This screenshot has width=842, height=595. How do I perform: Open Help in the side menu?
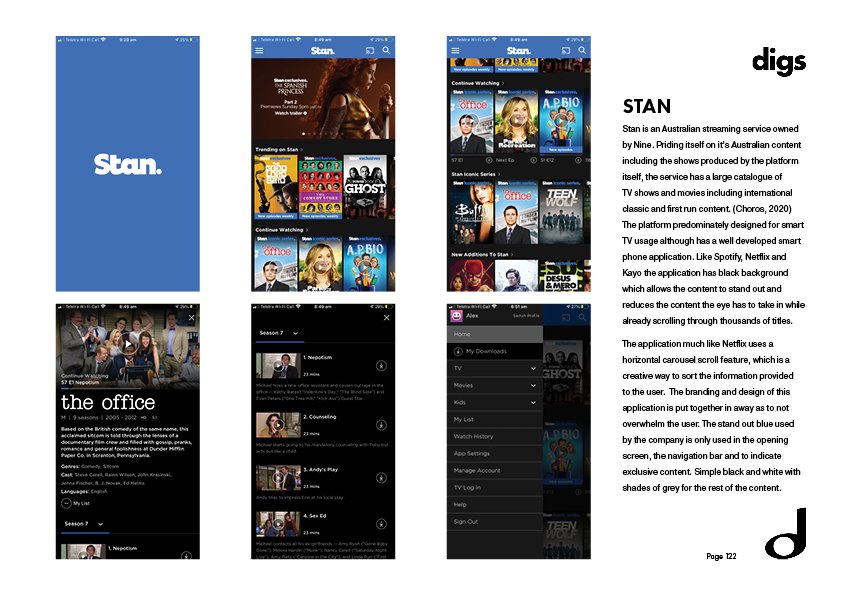click(495, 505)
